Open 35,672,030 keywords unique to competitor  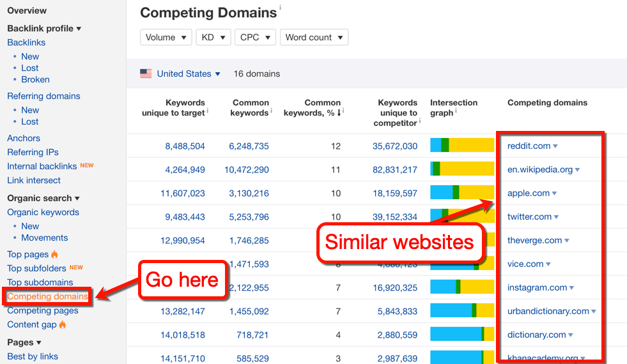[x=395, y=146]
